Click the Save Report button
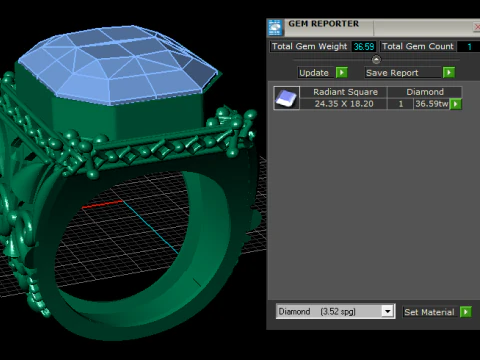Image resolution: width=480 pixels, height=360 pixels. [403, 73]
